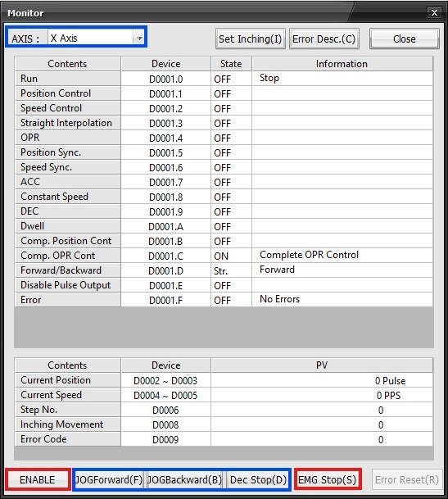Click the 0 PPS value
Image resolution: width=448 pixels, height=499 pixels.
coord(388,395)
